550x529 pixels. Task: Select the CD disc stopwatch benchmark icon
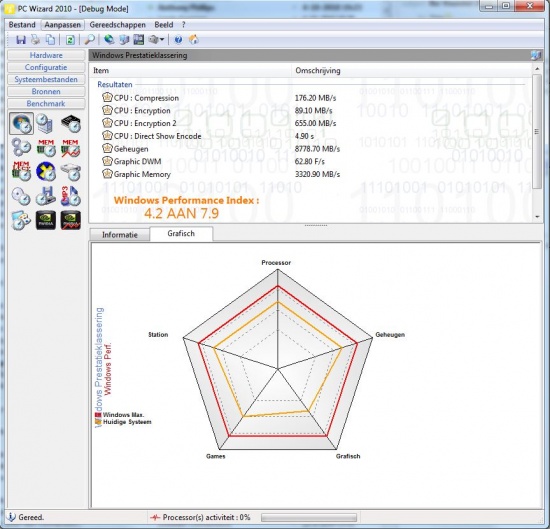21,196
